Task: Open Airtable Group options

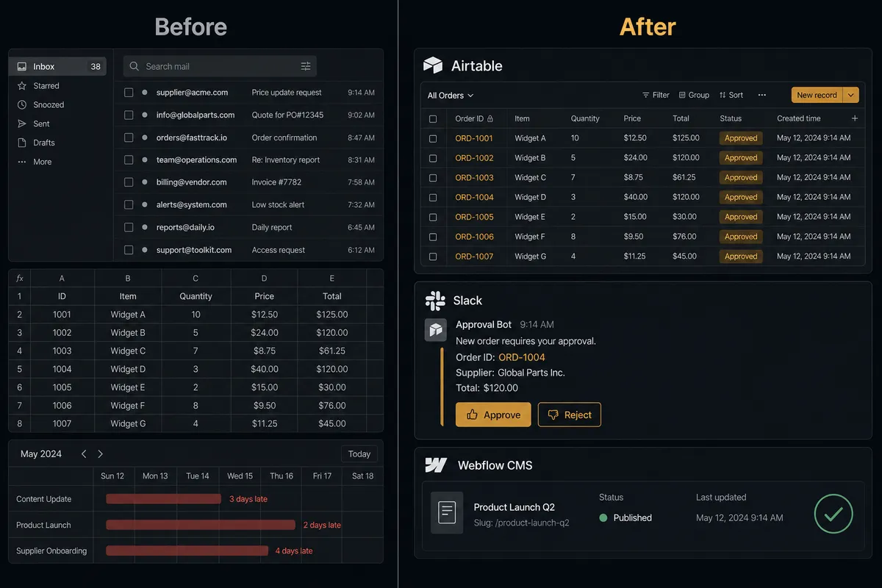Action: click(694, 95)
